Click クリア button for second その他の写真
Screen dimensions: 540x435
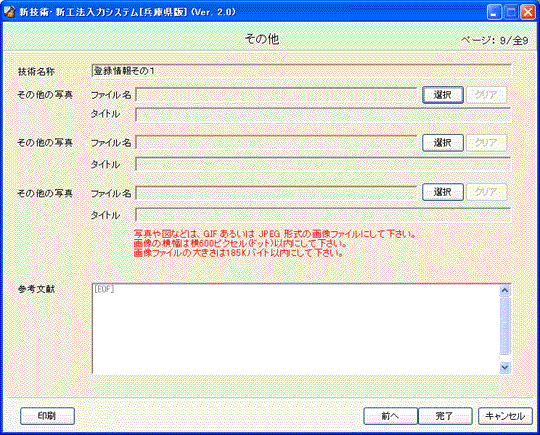coord(486,143)
